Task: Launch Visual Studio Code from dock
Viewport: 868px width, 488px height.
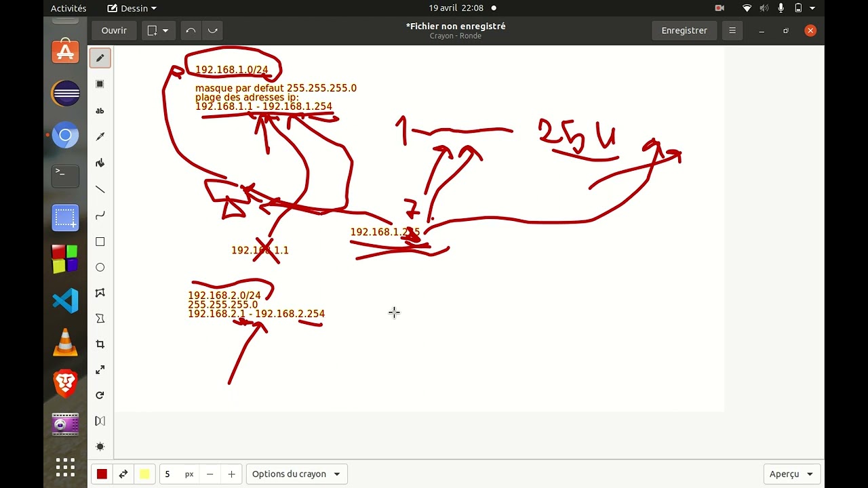Action: [x=65, y=300]
